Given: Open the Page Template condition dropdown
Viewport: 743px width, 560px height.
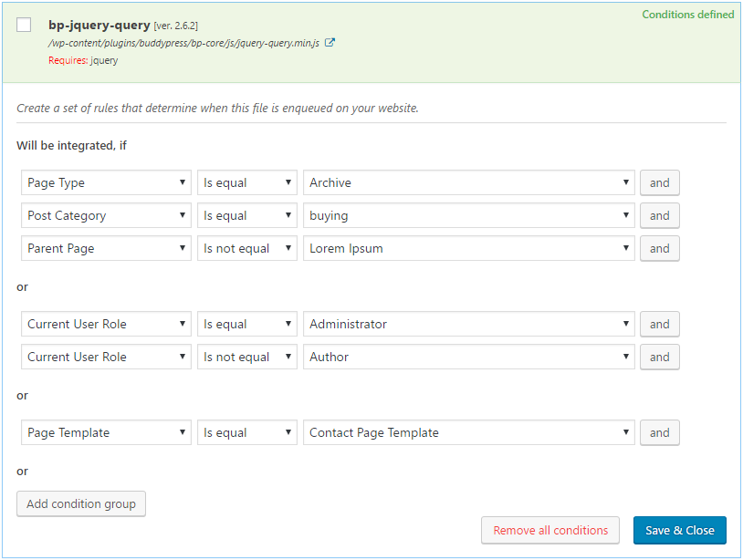Looking at the screenshot, I should [106, 432].
